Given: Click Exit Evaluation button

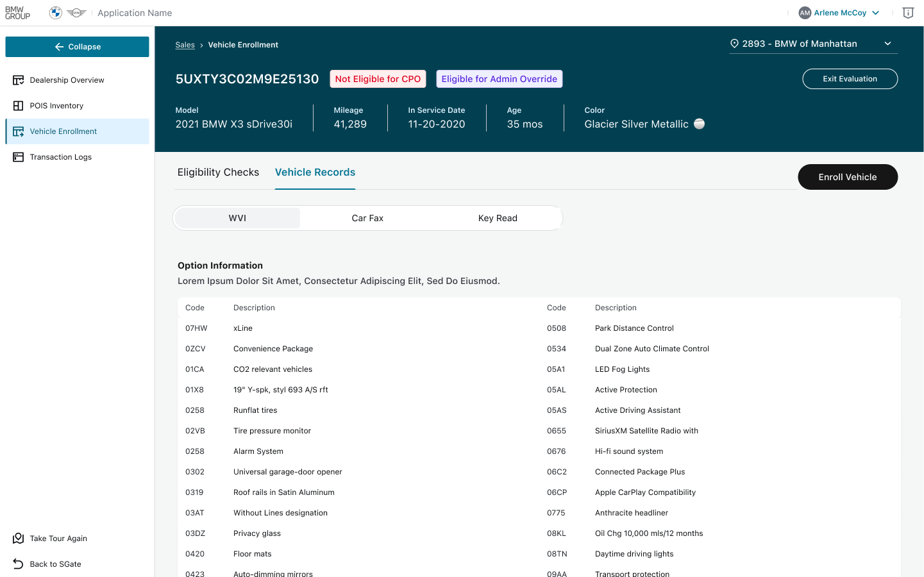Looking at the screenshot, I should click(850, 79).
